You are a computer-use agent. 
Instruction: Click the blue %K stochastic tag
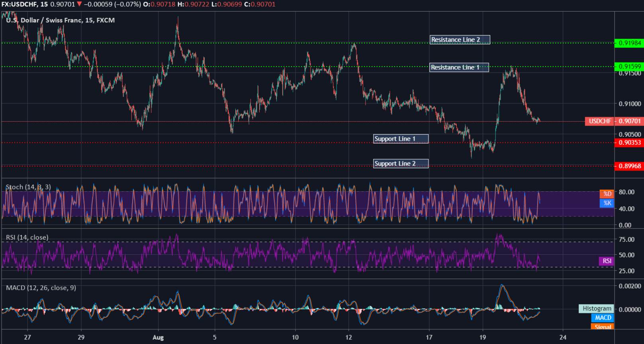[607, 203]
